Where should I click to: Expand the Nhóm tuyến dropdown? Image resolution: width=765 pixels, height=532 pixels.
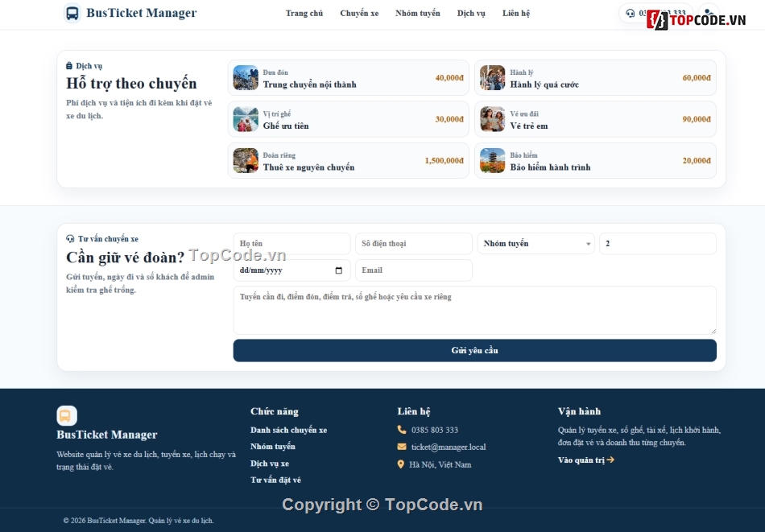535,243
